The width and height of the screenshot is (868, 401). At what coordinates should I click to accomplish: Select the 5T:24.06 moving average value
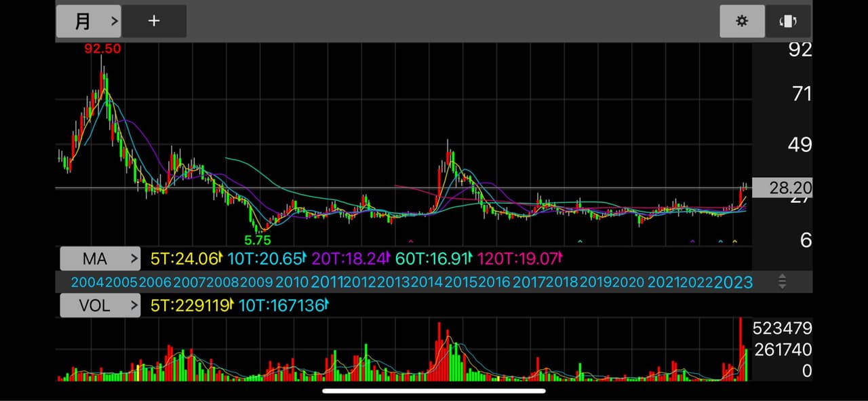[186, 259]
